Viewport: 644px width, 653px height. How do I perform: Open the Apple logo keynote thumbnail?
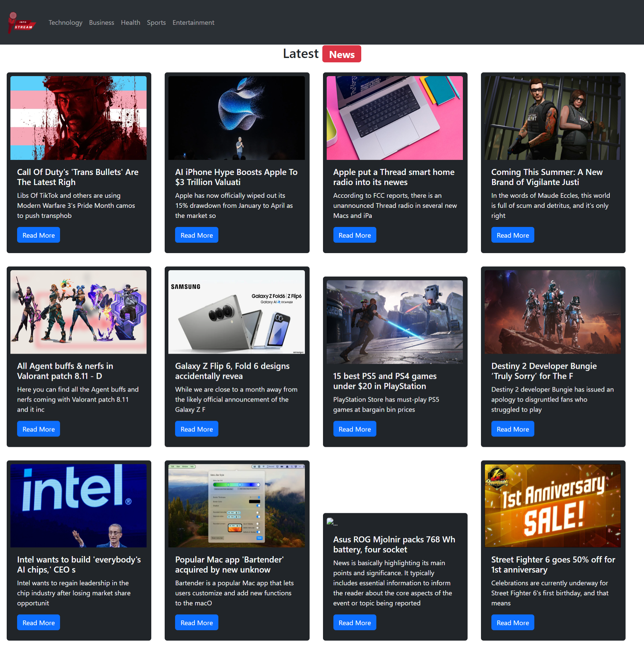coord(236,118)
